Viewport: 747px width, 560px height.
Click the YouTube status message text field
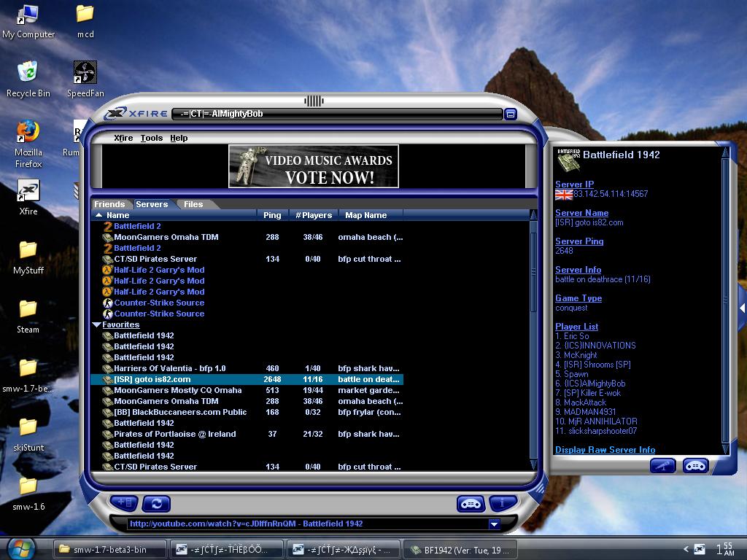tap(307, 524)
